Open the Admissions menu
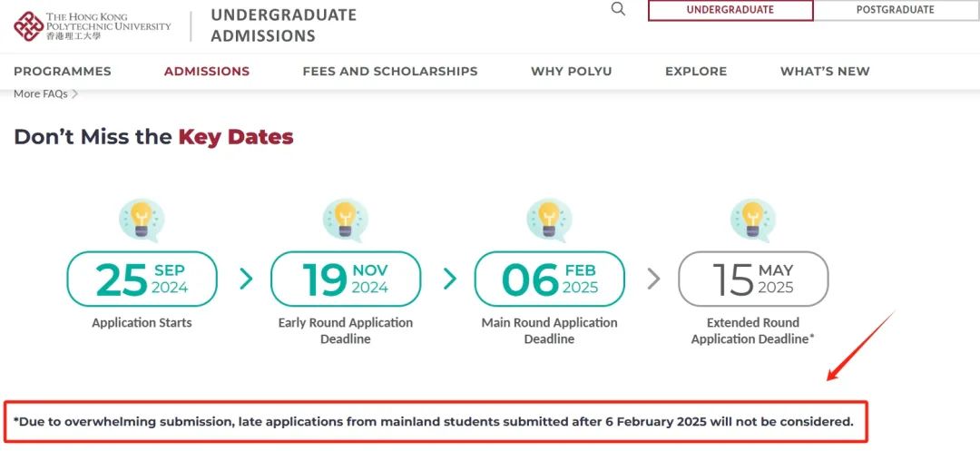This screenshot has width=980, height=451. tap(207, 72)
